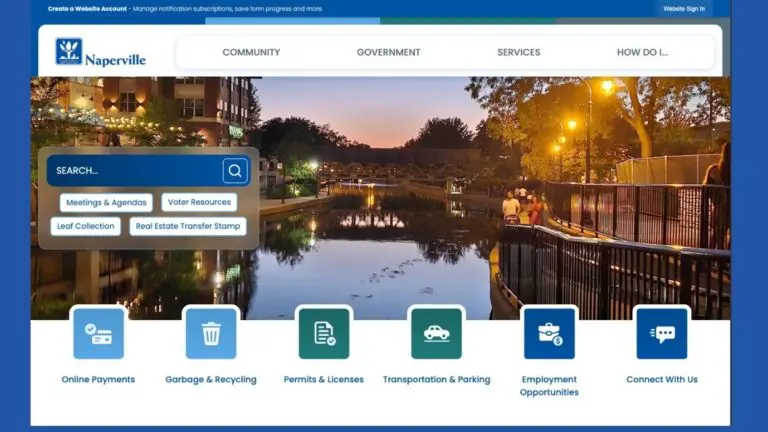This screenshot has width=768, height=432.
Task: Open the Government menu
Action: [388, 52]
